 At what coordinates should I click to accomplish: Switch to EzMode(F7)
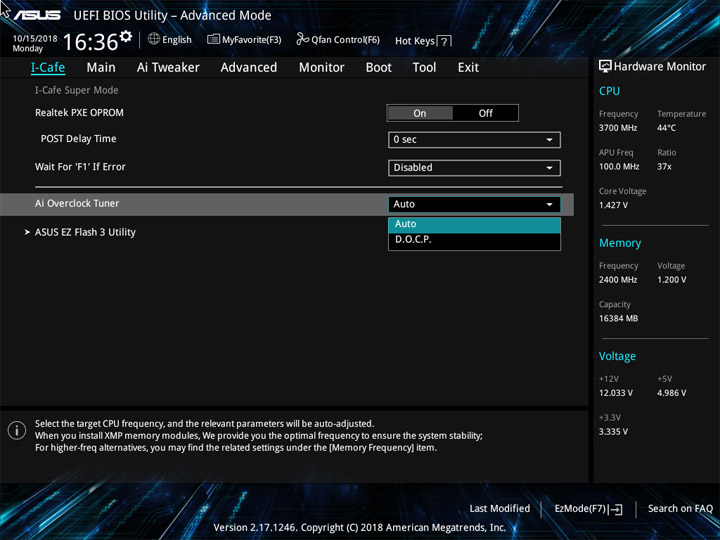tap(589, 509)
